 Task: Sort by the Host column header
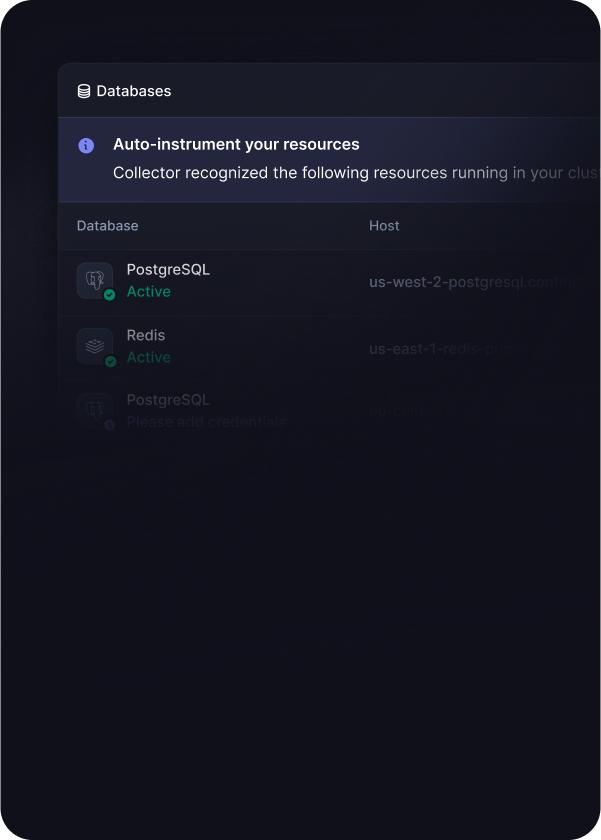coord(384,226)
